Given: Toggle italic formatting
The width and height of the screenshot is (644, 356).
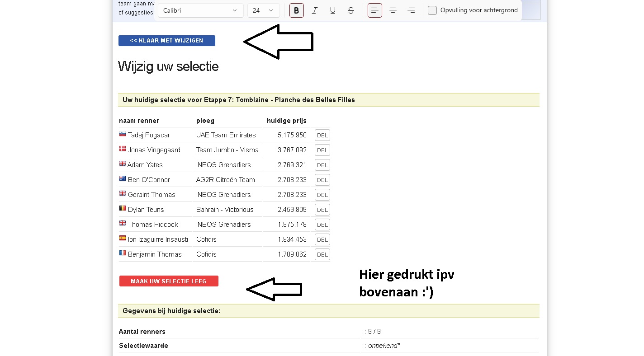Looking at the screenshot, I should pos(315,10).
